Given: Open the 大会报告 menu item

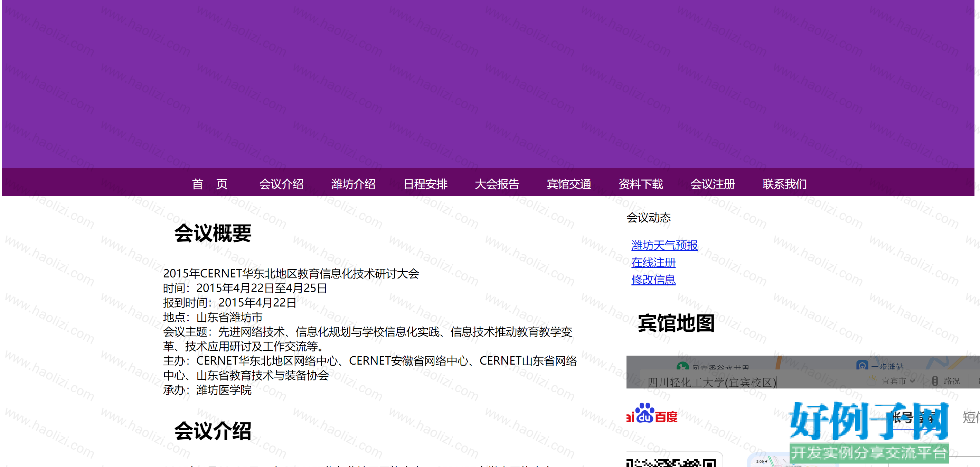Looking at the screenshot, I should point(497,184).
